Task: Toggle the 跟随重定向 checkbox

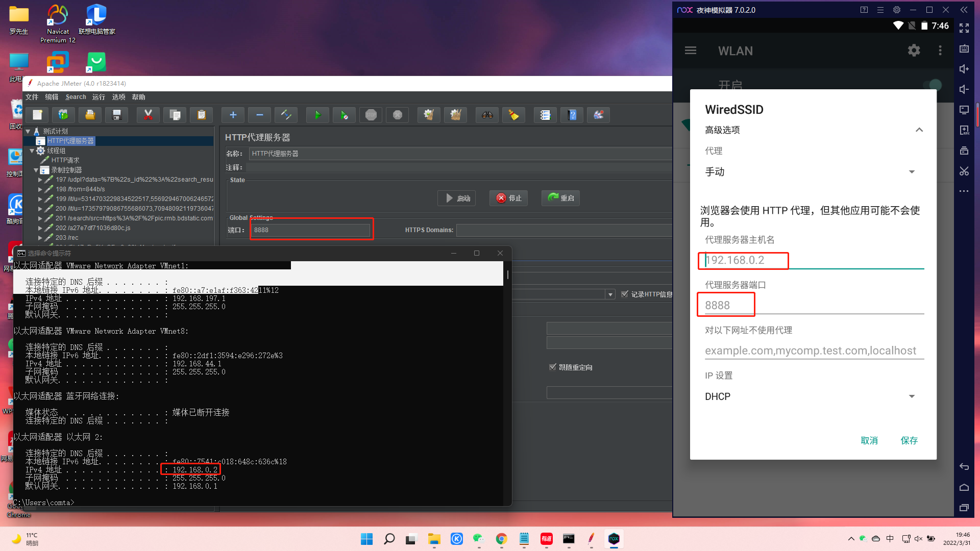Action: tap(552, 367)
